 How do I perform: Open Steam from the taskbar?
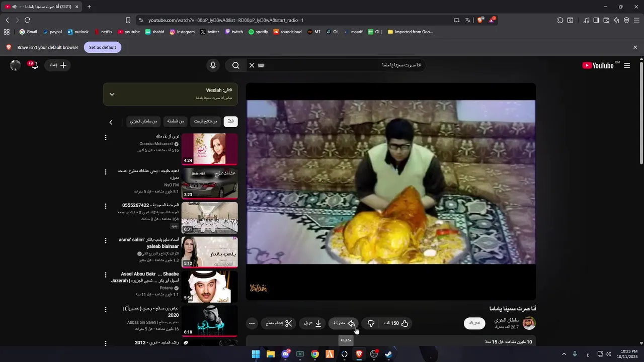[388, 354]
